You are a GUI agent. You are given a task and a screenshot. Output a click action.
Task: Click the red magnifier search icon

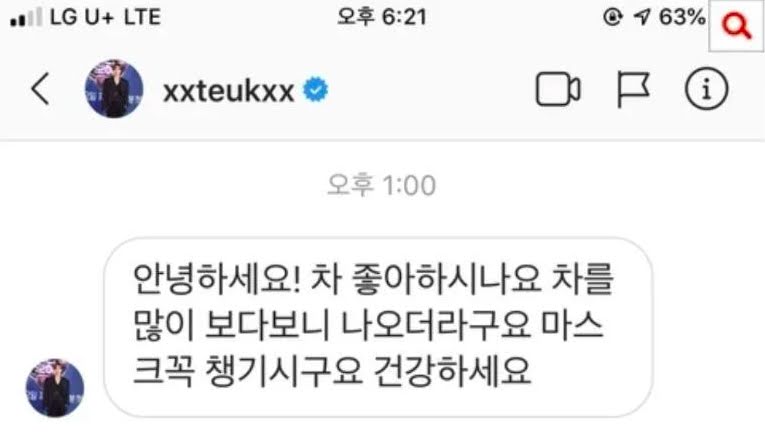click(736, 26)
